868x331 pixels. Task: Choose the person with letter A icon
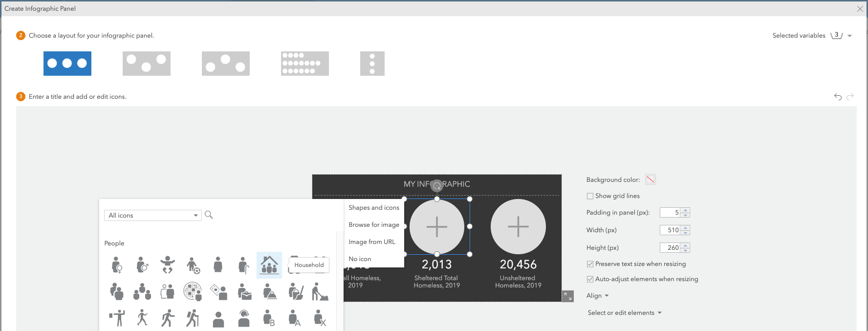[x=295, y=318]
